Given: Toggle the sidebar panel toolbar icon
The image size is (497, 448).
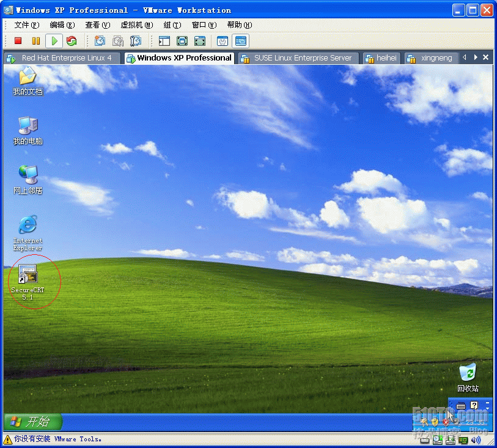Looking at the screenshot, I should coord(164,41).
